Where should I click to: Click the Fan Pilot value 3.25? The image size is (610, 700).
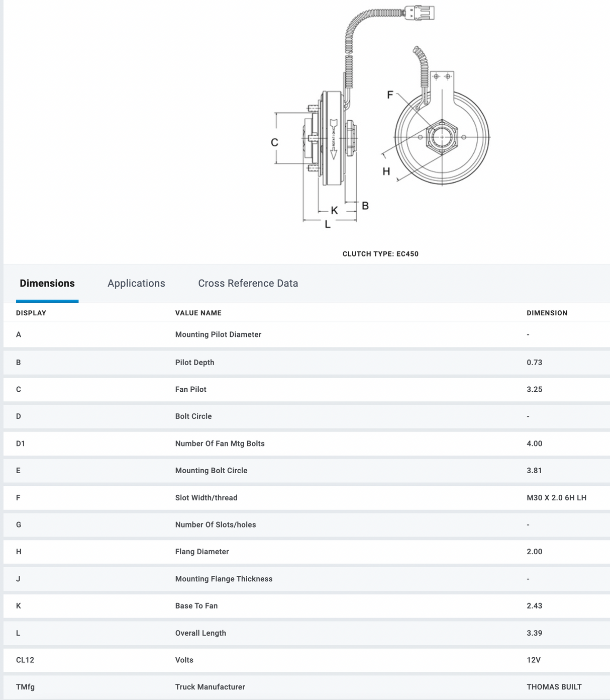tap(534, 390)
